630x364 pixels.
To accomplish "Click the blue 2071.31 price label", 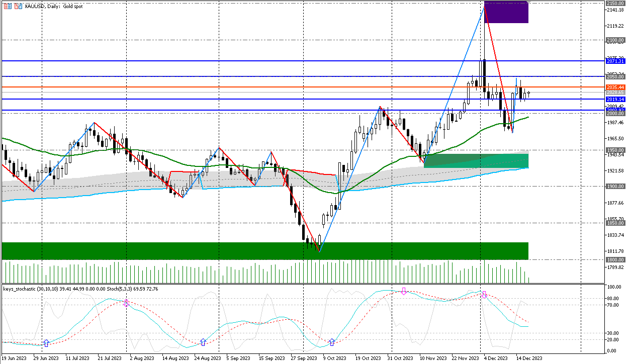I will 615,61.
